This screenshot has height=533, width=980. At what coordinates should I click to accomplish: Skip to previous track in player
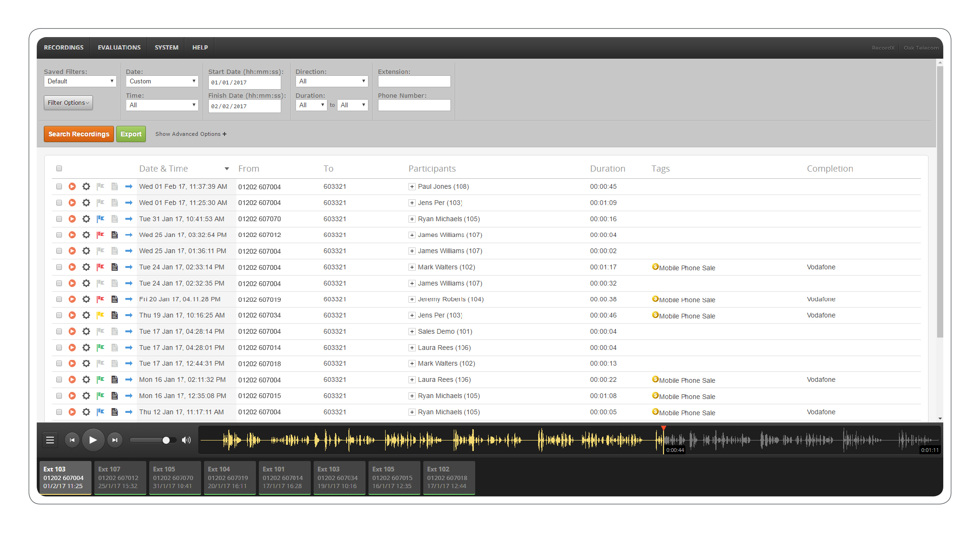72,440
